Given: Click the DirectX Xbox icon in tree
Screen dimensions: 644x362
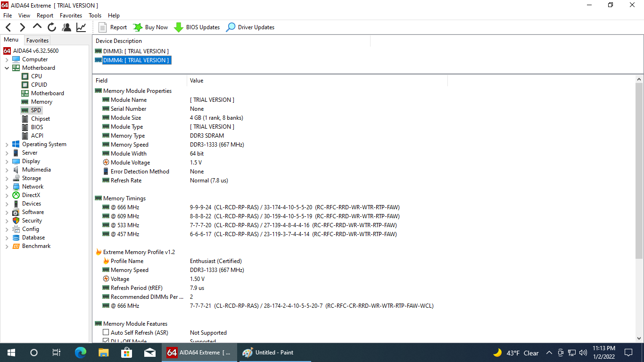Looking at the screenshot, I should [x=16, y=195].
